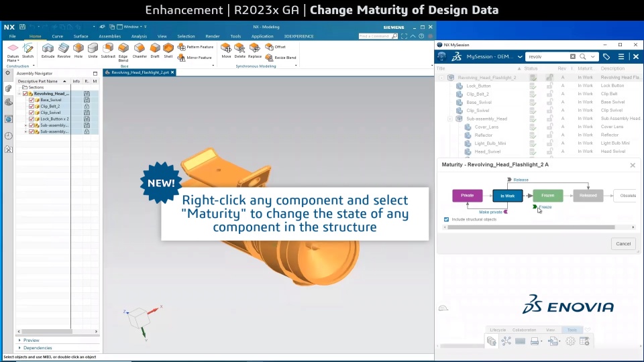Open the Sketch tool
The image size is (644, 362).
(28, 50)
